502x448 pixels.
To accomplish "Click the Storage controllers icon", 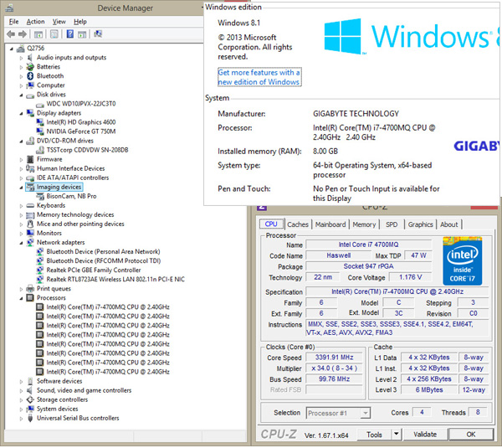I will [30, 399].
